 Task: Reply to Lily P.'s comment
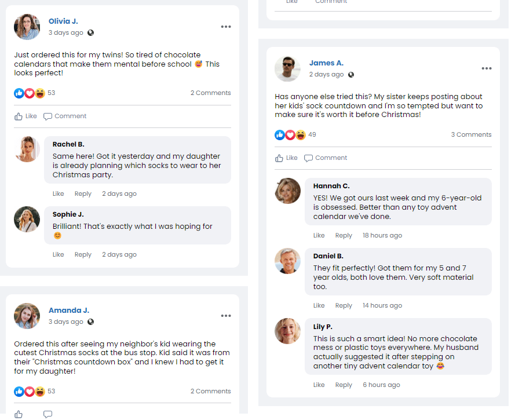click(x=344, y=385)
